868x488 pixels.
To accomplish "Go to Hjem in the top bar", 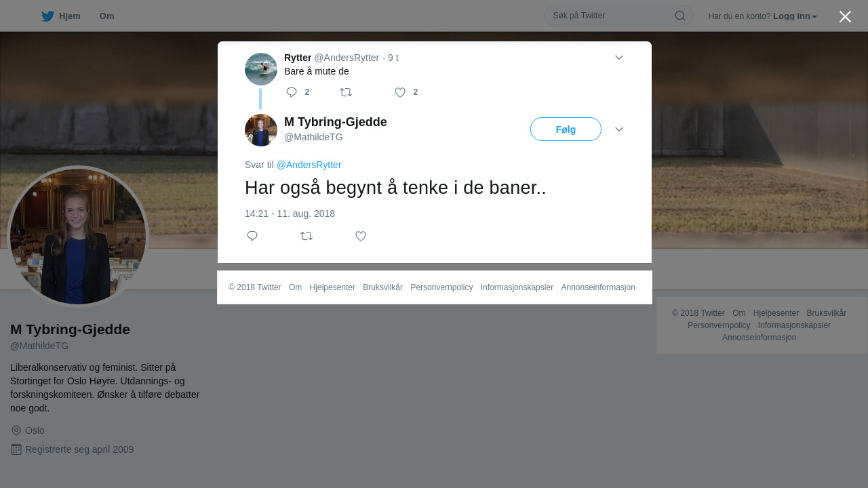I will point(70,16).
